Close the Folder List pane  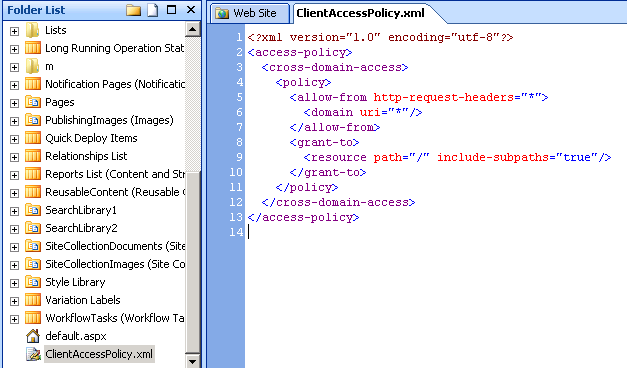[x=191, y=10]
